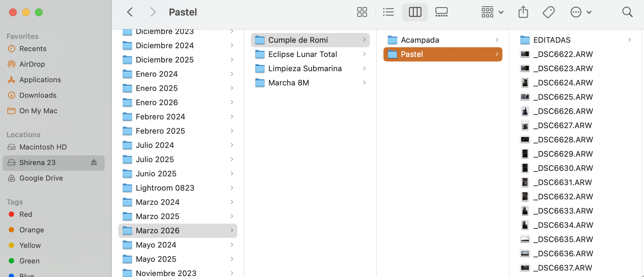The image size is (644, 277).
Task: Select the Cumple de Romi folder
Action: (x=310, y=40)
